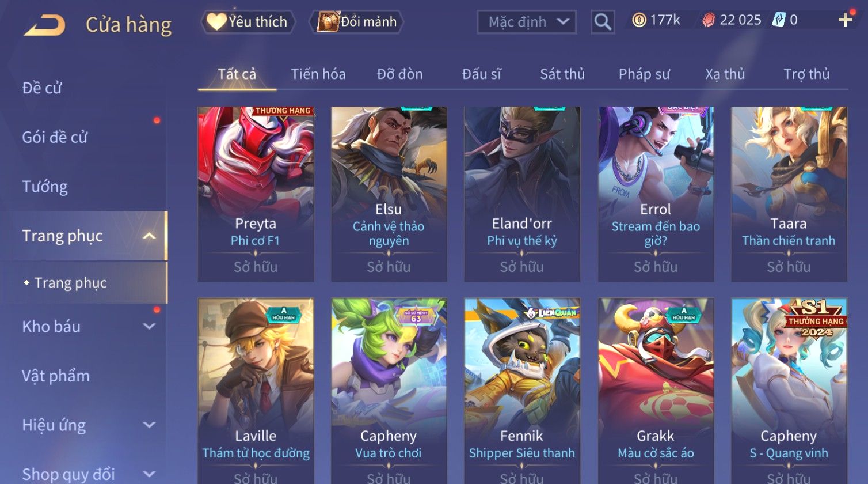
Task: Select the Pháp sư tab
Action: click(x=644, y=74)
